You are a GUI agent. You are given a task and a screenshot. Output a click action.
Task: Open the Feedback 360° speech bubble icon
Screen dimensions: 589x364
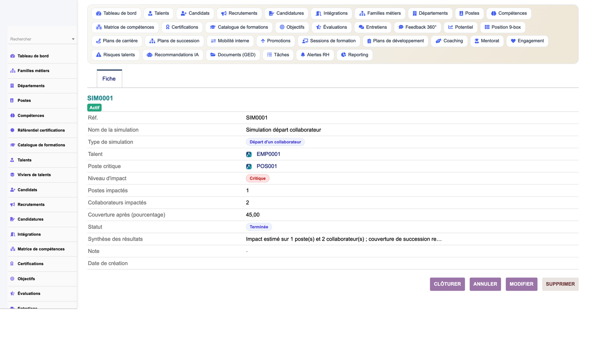(x=401, y=27)
